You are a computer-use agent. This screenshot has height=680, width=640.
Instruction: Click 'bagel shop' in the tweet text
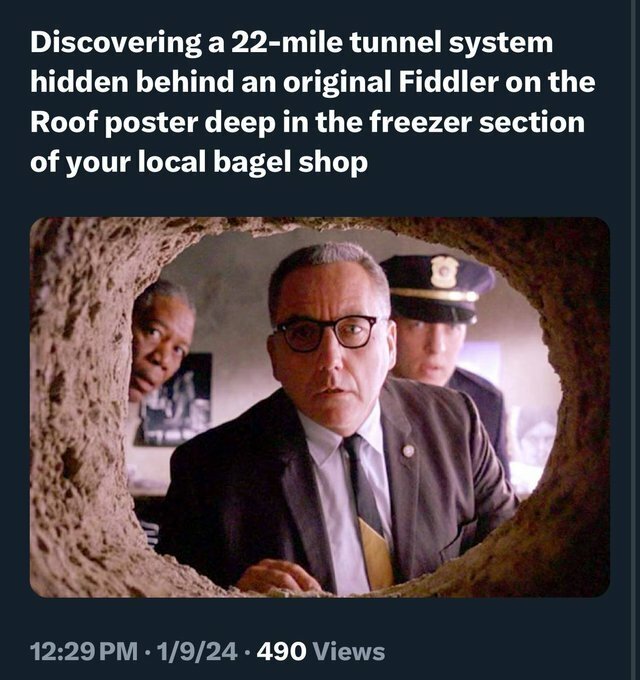coord(290,163)
